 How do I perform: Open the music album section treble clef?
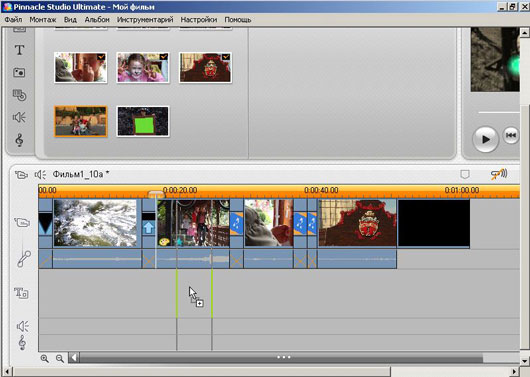point(19,140)
